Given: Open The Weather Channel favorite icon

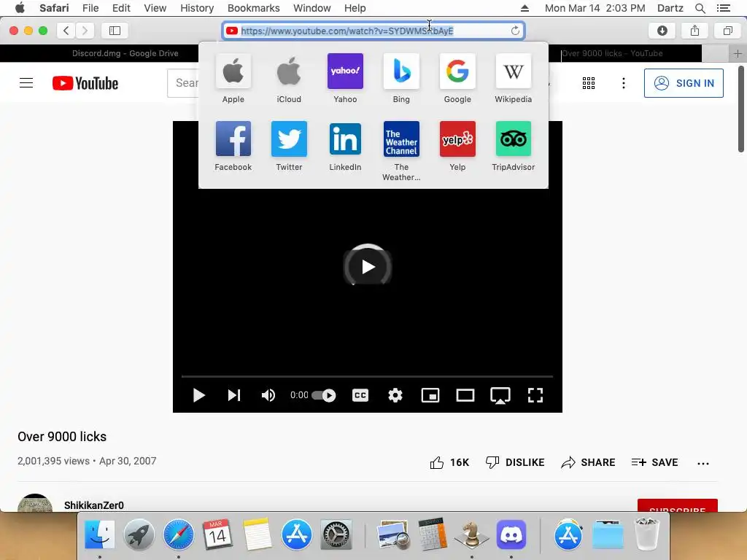Looking at the screenshot, I should point(401,139).
